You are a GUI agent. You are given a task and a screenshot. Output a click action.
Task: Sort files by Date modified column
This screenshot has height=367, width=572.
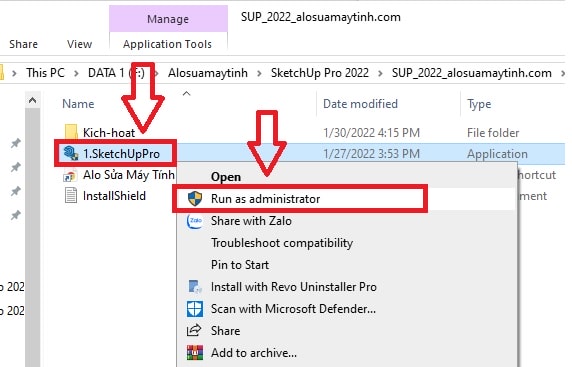(360, 104)
